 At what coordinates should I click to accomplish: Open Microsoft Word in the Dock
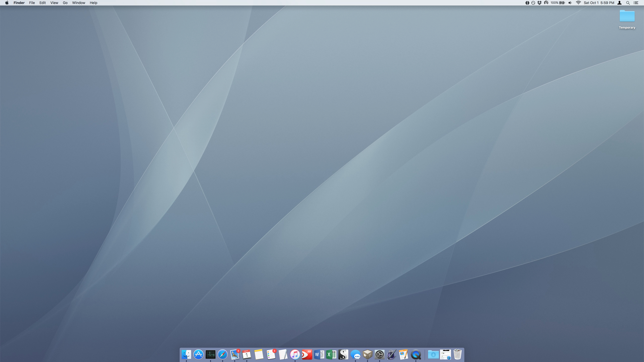point(319,354)
